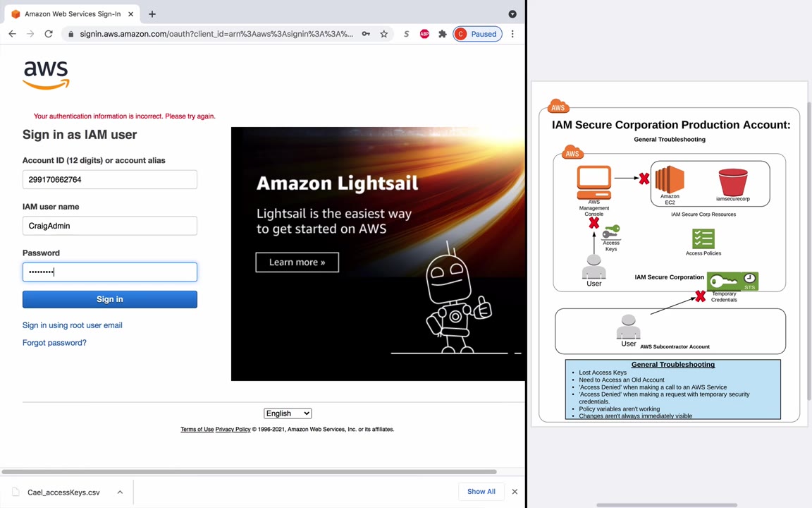Close the downloads bar
The image size is (812, 508).
(515, 491)
